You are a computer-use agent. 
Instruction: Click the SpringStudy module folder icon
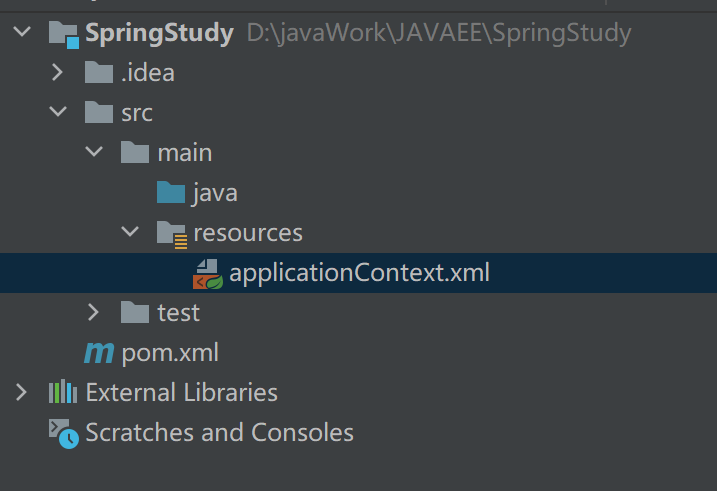coord(64,34)
